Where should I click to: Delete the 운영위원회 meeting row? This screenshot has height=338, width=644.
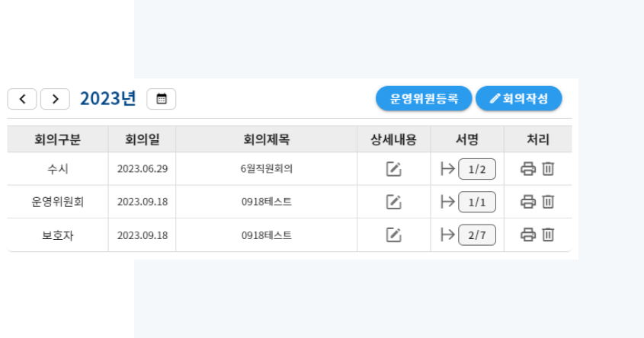[548, 202]
